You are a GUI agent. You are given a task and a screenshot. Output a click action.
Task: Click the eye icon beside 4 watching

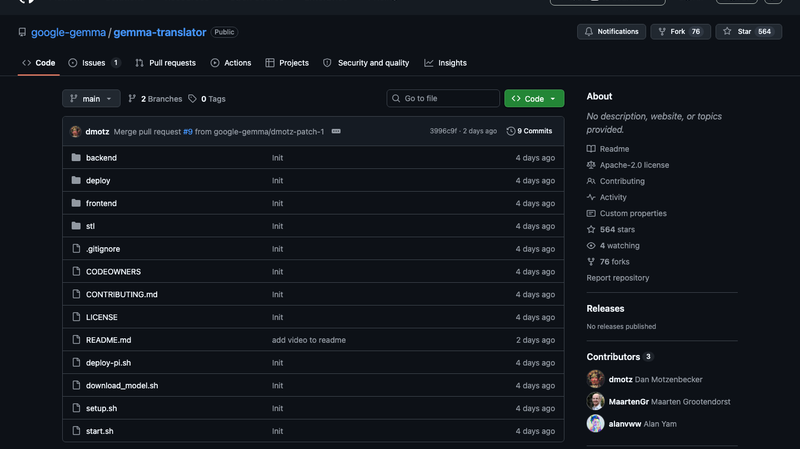pos(591,245)
